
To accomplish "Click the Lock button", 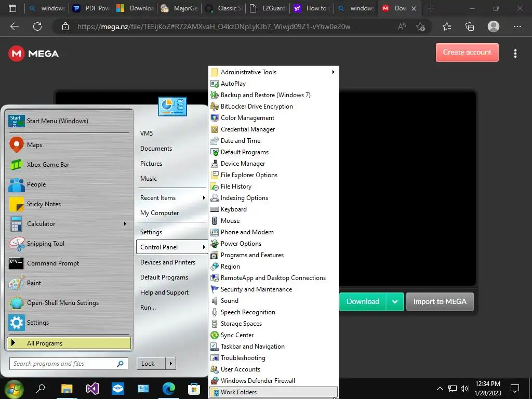I will (151, 364).
